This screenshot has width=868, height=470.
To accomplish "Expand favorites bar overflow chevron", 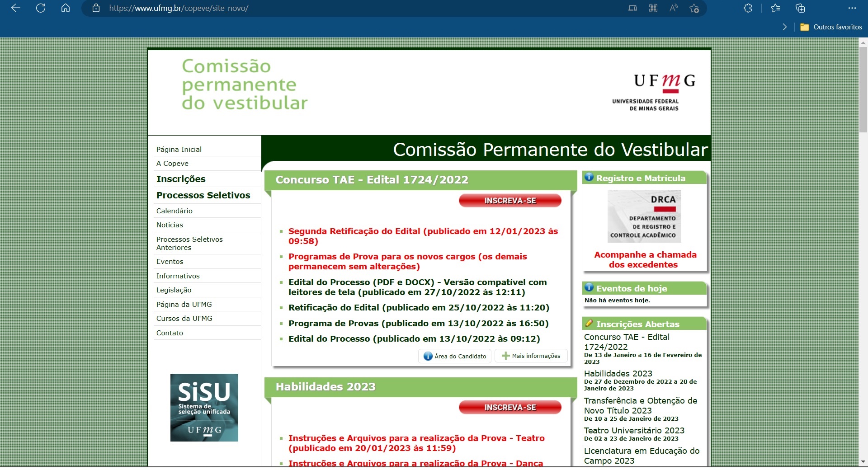I will (x=784, y=27).
